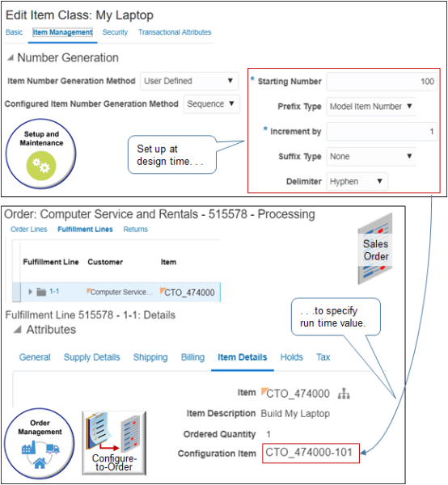Image resolution: width=448 pixels, height=485 pixels.
Task: Open item structure icon next to CTO_474000
Action: pyautogui.click(x=344, y=394)
